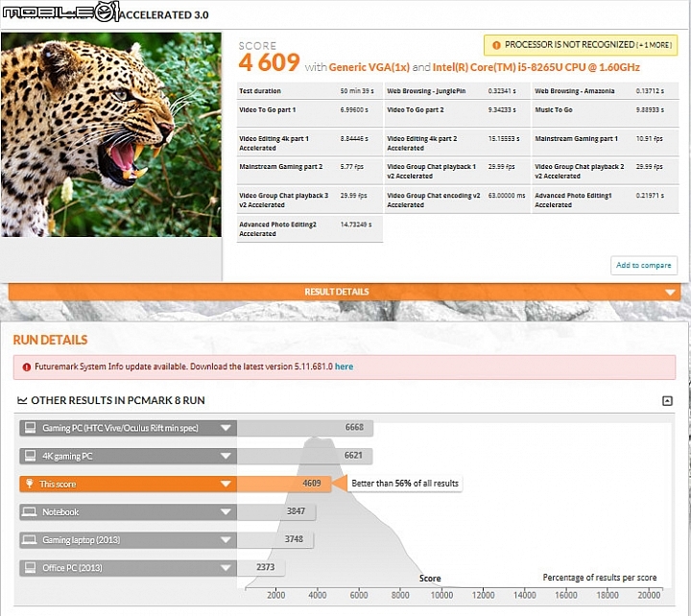Click the monitor icon in Office PC row

(x=30, y=567)
